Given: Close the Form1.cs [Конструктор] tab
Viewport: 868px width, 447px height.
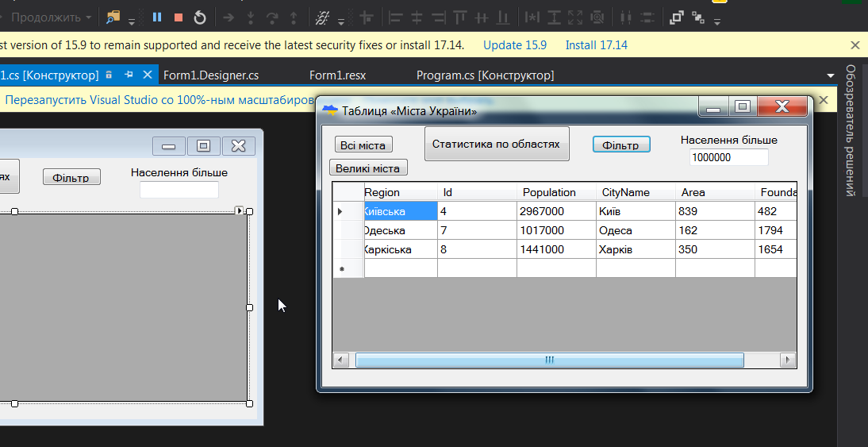Looking at the screenshot, I should tap(148, 75).
